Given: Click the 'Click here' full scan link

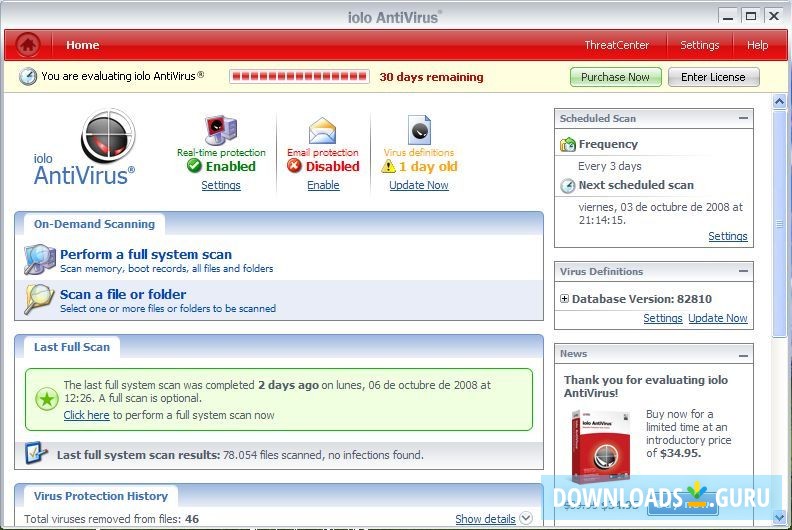Looking at the screenshot, I should [x=86, y=415].
